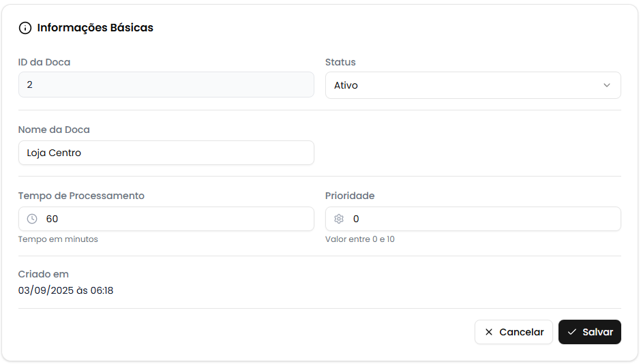Expand the Status dropdown chevron
Screen dimensions: 641x364
pos(607,85)
